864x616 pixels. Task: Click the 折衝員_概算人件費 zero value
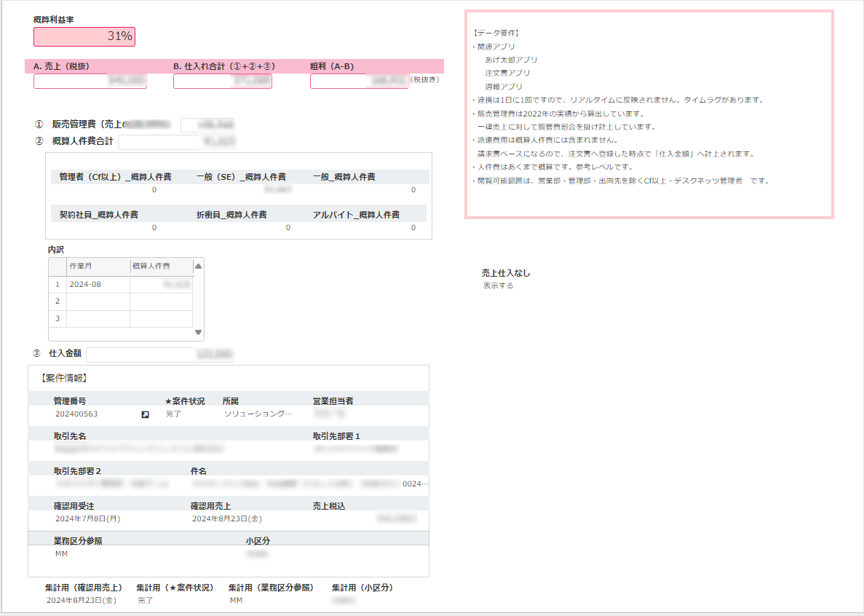(287, 227)
